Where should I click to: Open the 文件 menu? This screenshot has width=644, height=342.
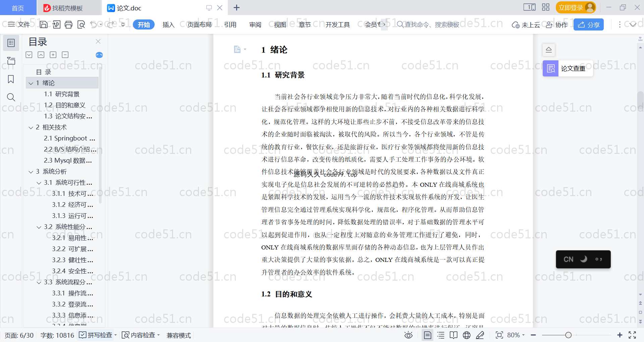point(19,24)
